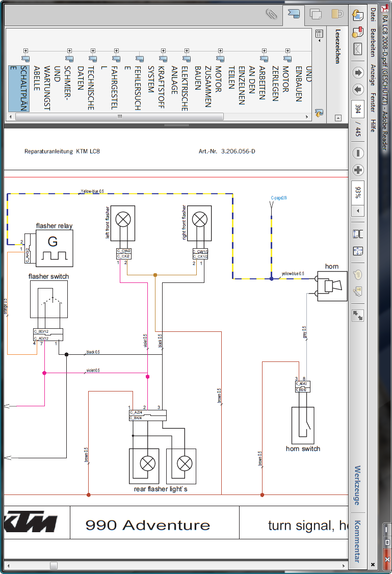Viewport: 392px width, 574px height.
Task: Open the Datei menu
Action: 373,15
